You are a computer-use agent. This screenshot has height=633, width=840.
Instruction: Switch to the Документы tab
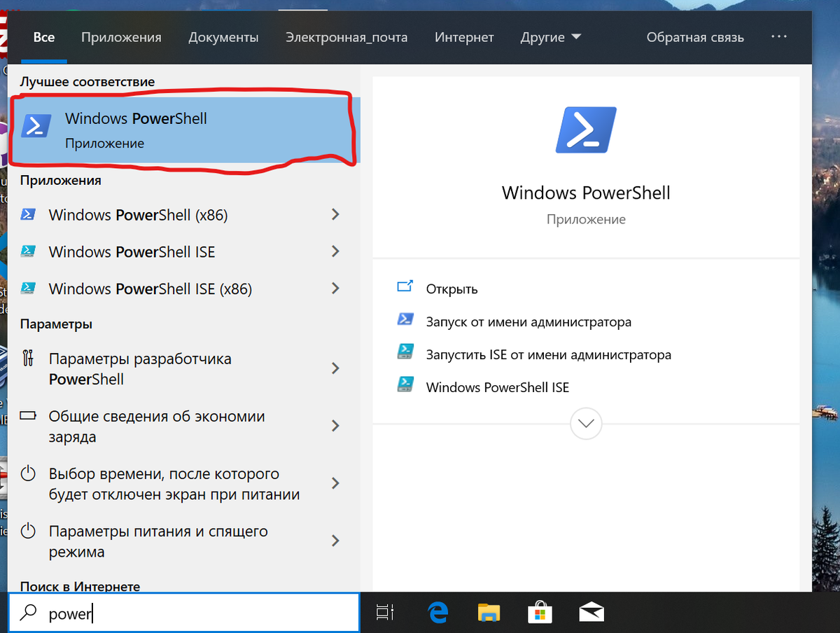[x=223, y=37]
